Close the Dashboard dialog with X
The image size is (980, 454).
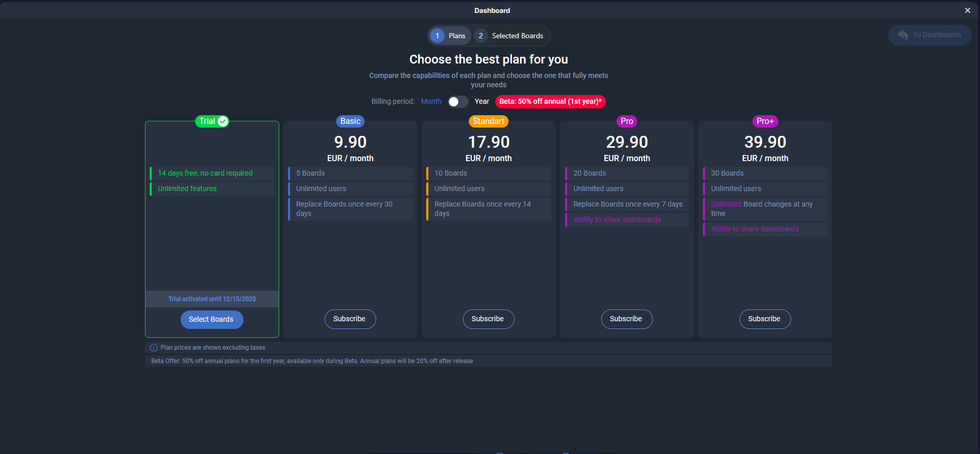point(968,10)
